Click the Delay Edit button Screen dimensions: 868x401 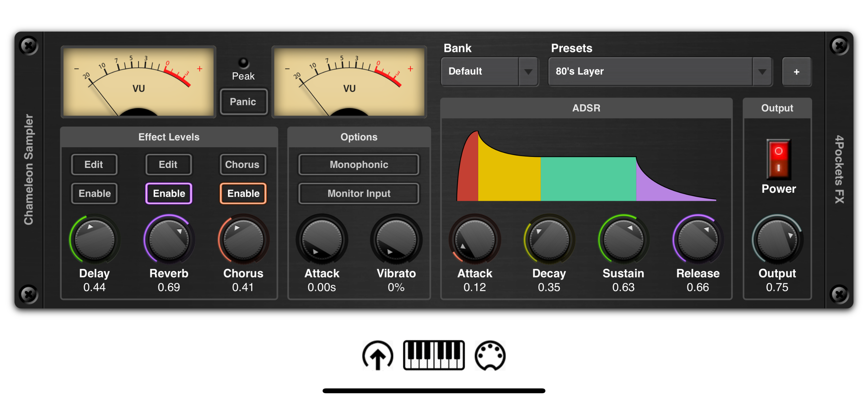94,164
